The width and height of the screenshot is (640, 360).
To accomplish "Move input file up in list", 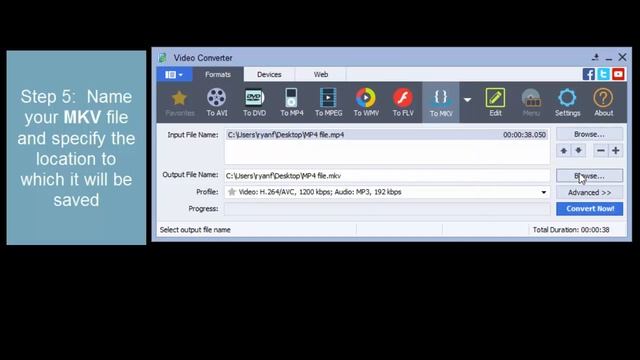I will point(564,151).
